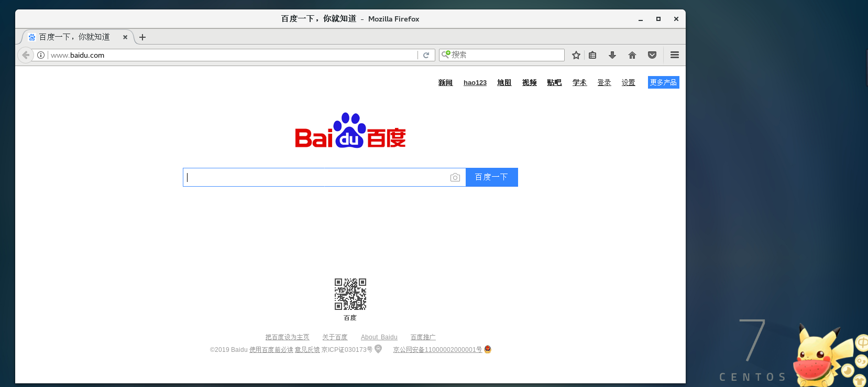The image size is (868, 387).
Task: Open the 学术 link
Action: tap(579, 83)
